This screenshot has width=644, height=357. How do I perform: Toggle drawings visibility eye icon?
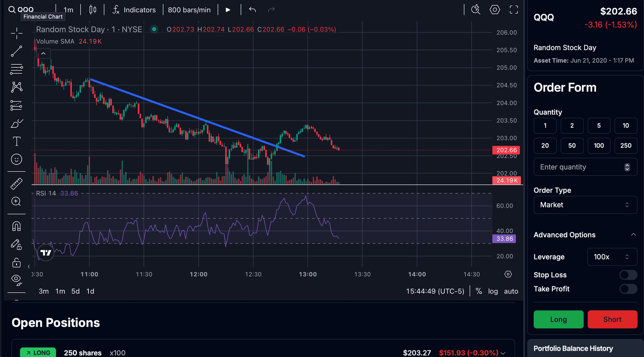[x=16, y=280]
